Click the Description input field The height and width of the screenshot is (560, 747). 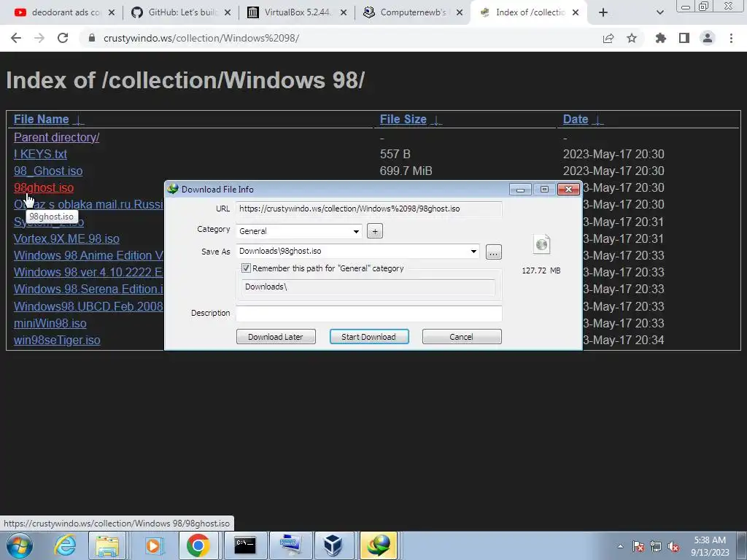tap(368, 313)
